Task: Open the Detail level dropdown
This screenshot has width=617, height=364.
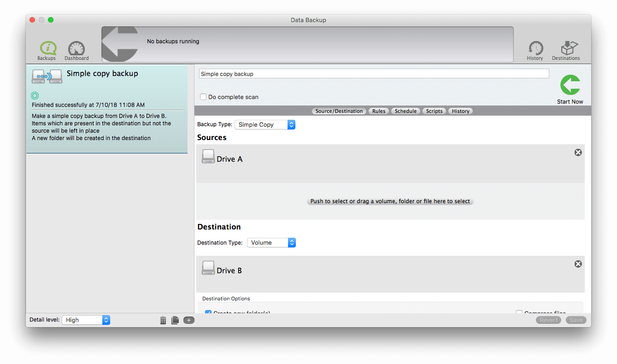Action: pos(86,320)
